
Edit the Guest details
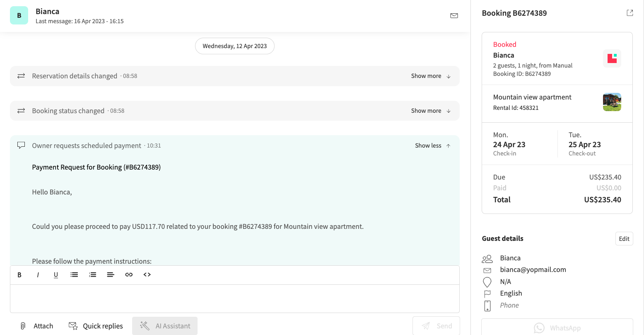pyautogui.click(x=624, y=238)
